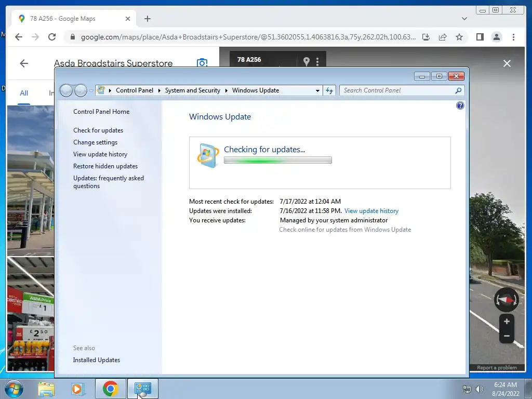Open the three-dot menu in the 78 A256 card
The image size is (532, 399).
[x=317, y=61]
